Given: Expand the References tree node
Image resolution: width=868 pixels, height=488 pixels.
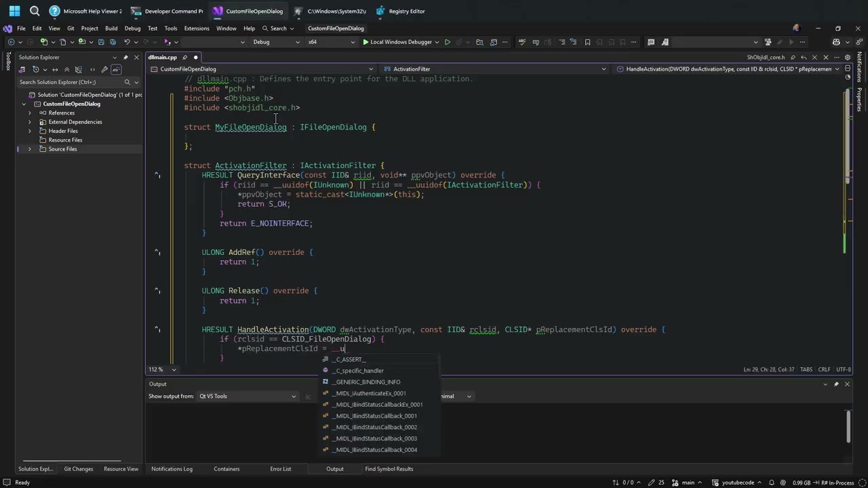Looking at the screenshot, I should coord(29,113).
